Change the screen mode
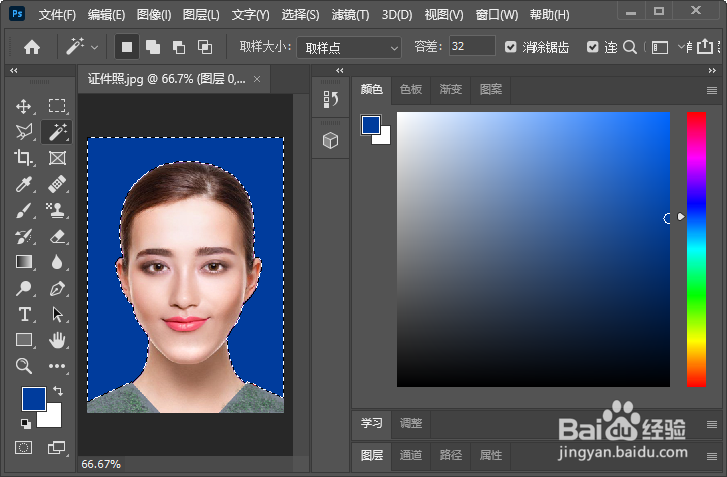This screenshot has width=727, height=477. pyautogui.click(x=57, y=447)
